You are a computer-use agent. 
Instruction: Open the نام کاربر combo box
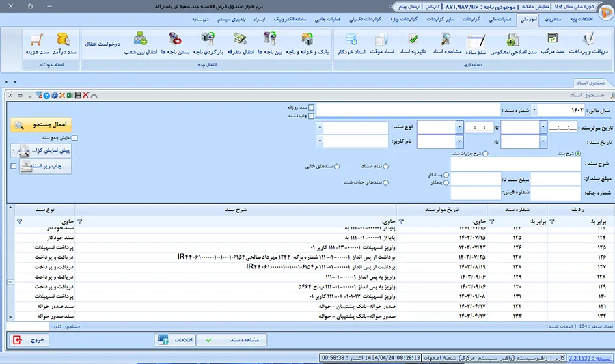point(320,141)
